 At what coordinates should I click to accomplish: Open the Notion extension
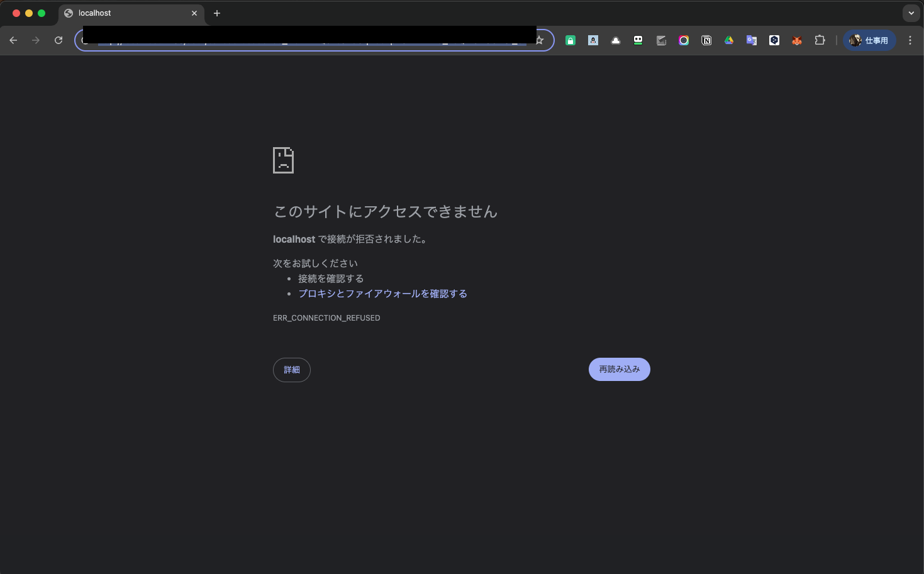click(706, 40)
